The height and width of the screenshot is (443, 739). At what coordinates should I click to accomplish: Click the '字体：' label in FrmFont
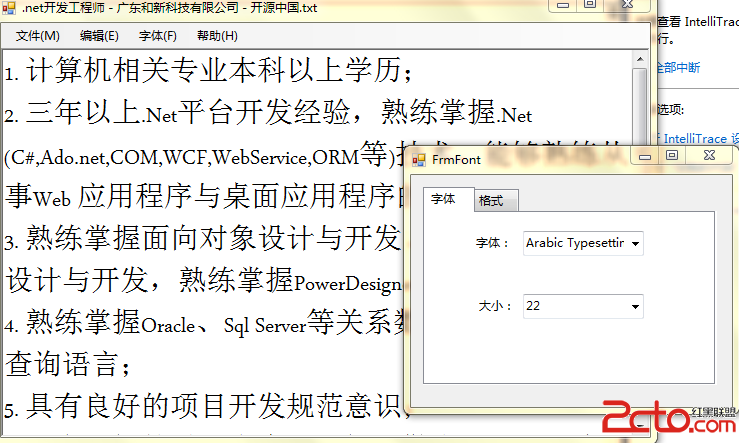point(492,243)
